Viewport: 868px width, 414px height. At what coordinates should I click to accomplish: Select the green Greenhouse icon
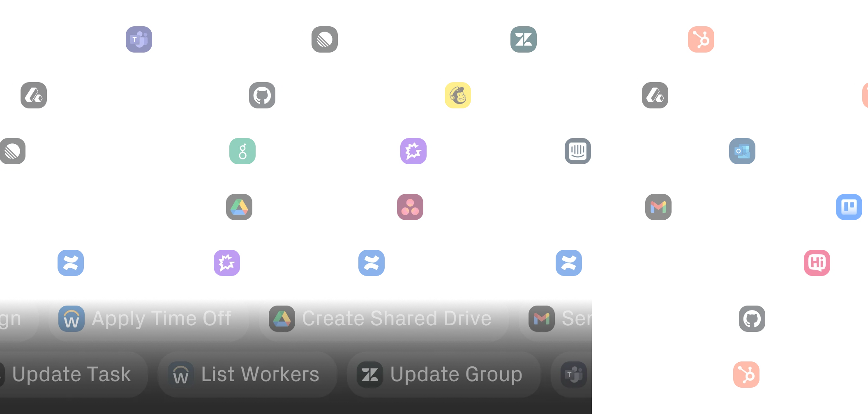point(242,151)
